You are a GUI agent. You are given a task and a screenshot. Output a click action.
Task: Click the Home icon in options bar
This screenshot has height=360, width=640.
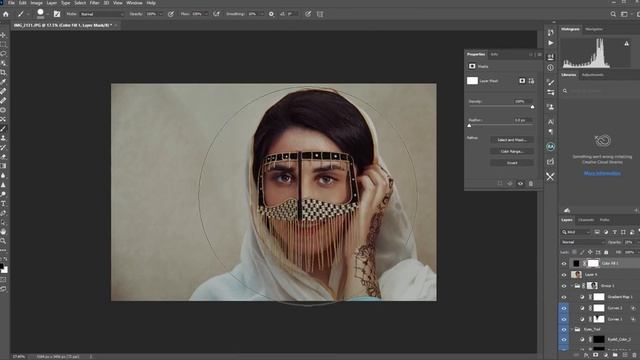[x=6, y=14]
